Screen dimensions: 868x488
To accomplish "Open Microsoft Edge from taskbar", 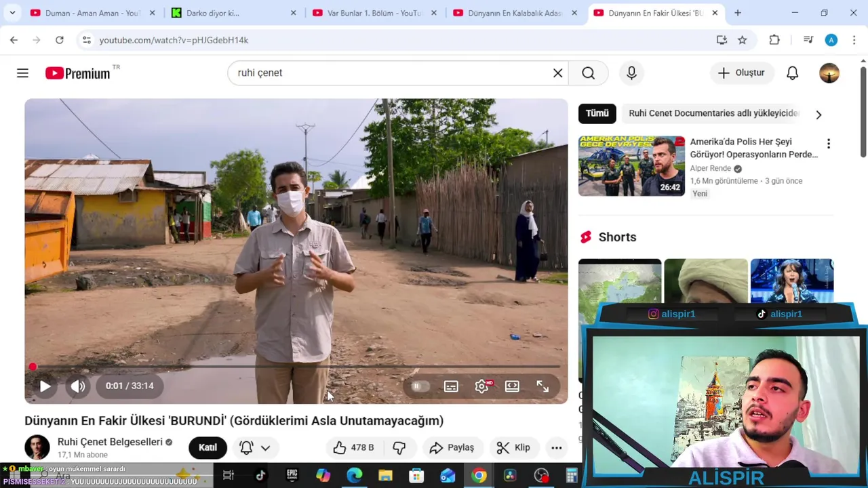I will click(x=354, y=476).
